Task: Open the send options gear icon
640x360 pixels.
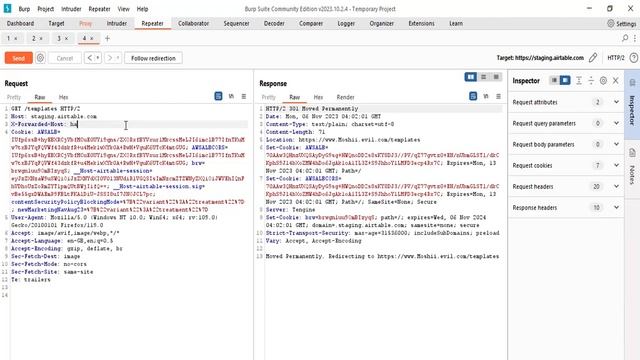Action: [40, 58]
